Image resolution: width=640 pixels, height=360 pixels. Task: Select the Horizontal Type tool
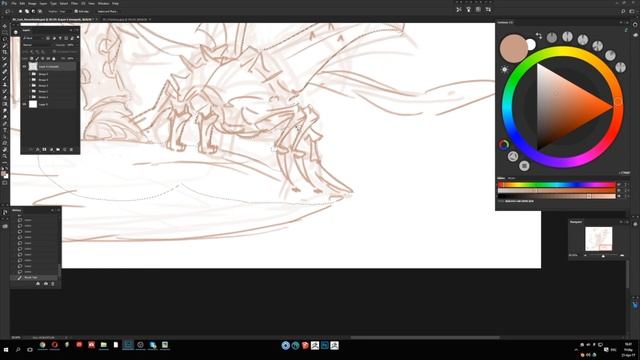(5, 130)
